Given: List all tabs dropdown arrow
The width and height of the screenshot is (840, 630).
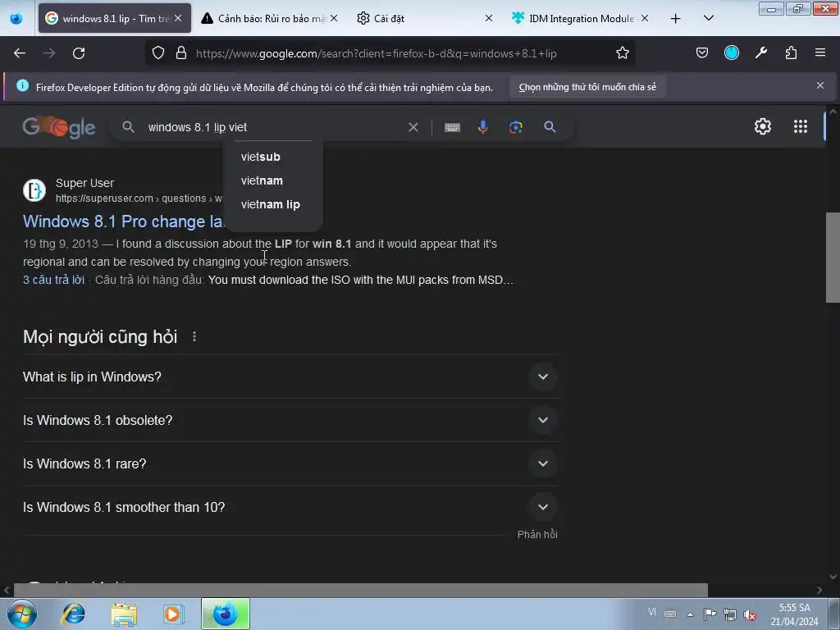Looking at the screenshot, I should (708, 18).
